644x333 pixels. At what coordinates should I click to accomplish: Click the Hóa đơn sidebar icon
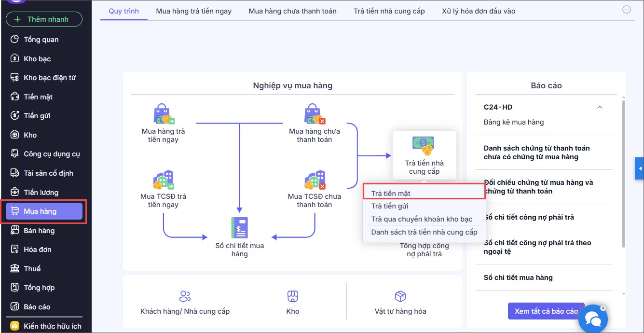coord(14,250)
